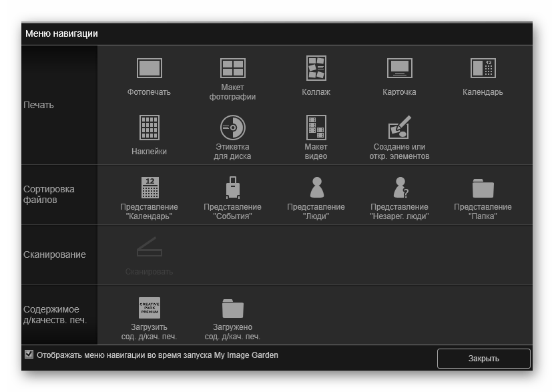Choose the Карточка card icon
554x392 pixels.
pos(399,68)
